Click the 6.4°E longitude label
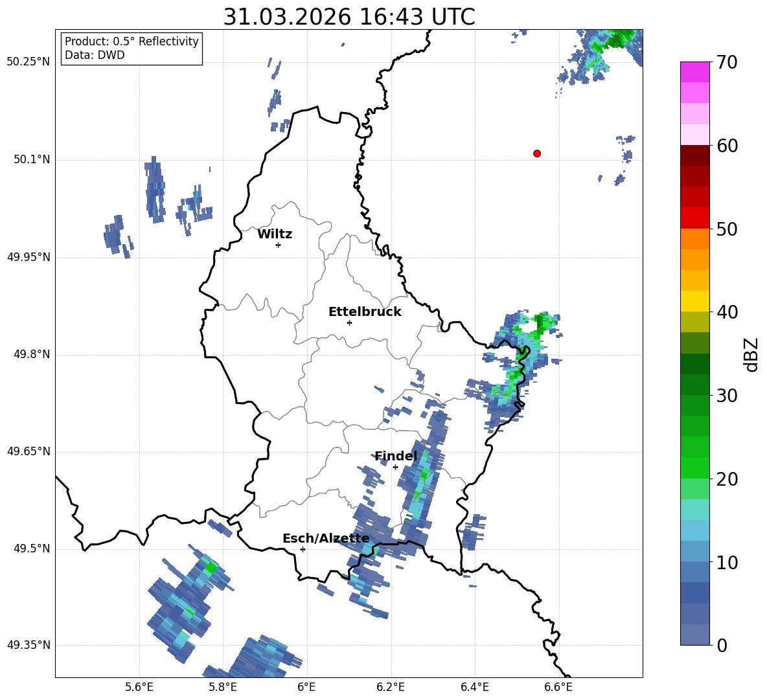 474,687
